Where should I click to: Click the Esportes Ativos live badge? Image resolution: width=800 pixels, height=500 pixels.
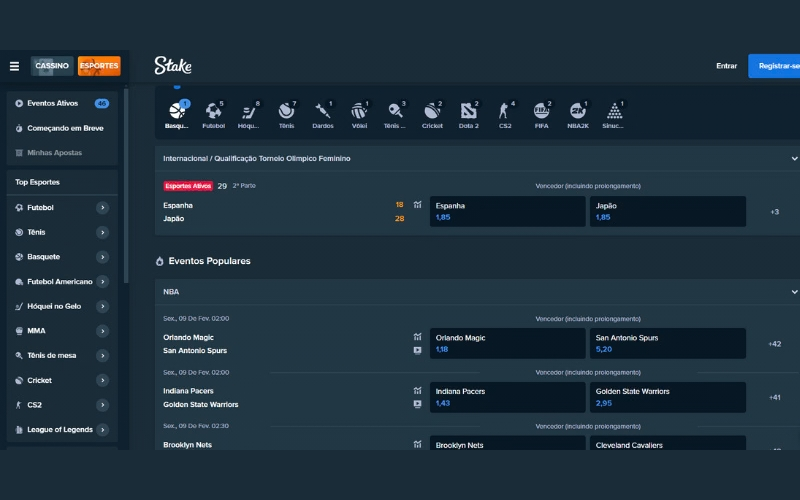click(188, 186)
